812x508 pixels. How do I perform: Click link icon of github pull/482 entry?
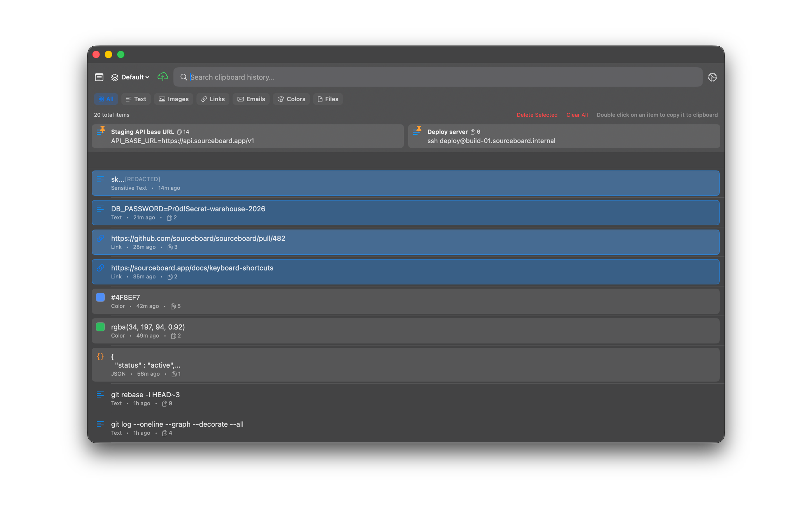coord(100,238)
